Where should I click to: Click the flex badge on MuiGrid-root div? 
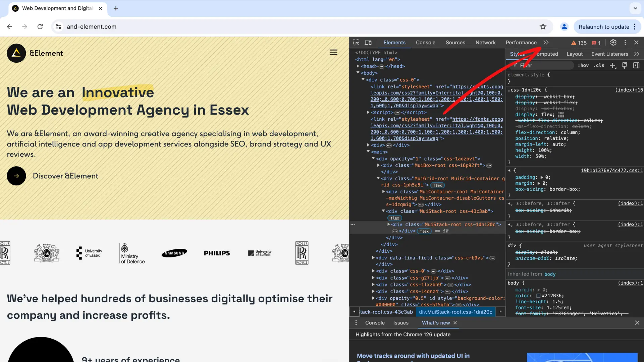[437, 185]
